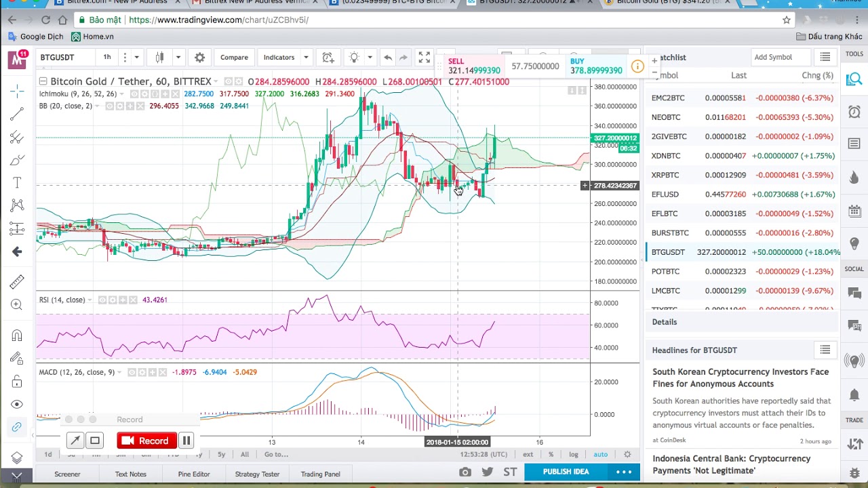
Task: Click the red Record button
Action: click(146, 441)
